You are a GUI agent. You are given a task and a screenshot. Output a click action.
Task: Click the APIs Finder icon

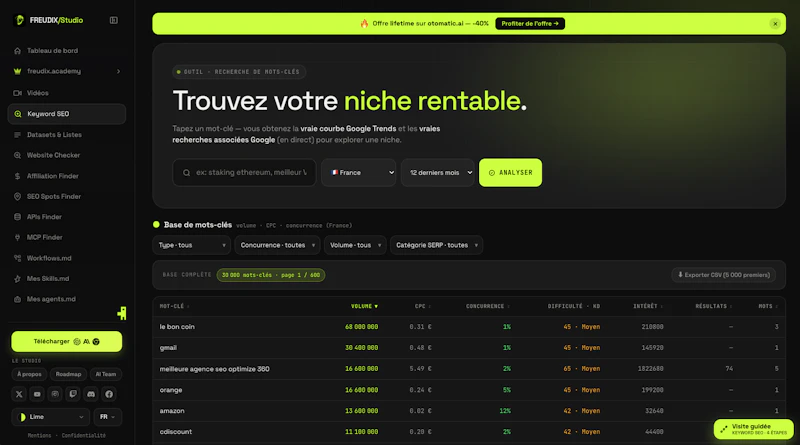click(17, 217)
